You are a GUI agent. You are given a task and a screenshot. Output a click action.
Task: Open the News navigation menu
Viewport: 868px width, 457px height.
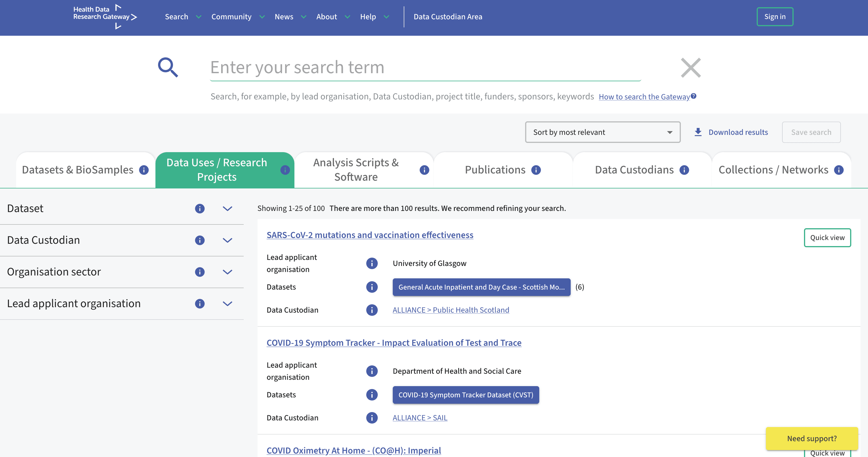point(290,16)
